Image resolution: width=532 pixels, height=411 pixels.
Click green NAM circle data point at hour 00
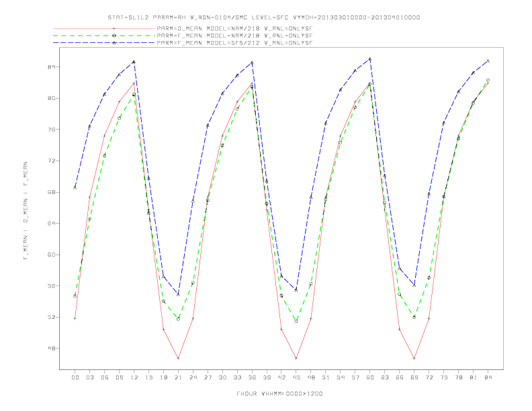pos(75,296)
